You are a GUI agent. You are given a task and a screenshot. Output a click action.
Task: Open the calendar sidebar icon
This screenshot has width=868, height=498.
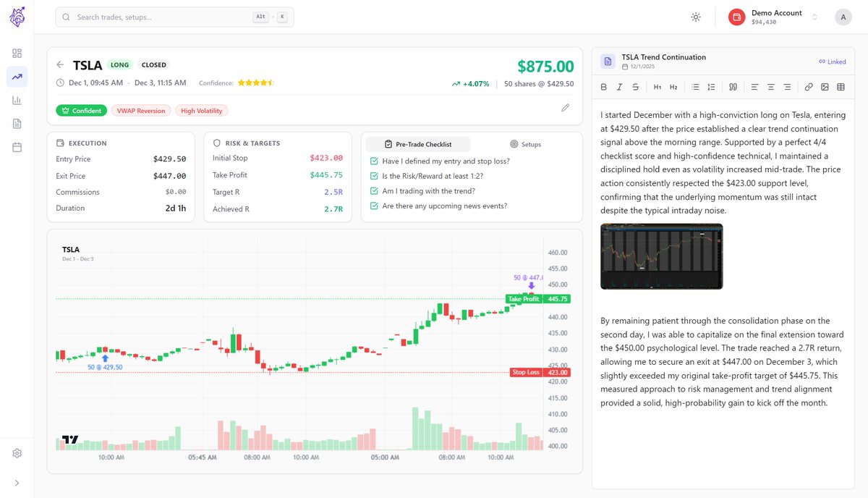tap(17, 147)
